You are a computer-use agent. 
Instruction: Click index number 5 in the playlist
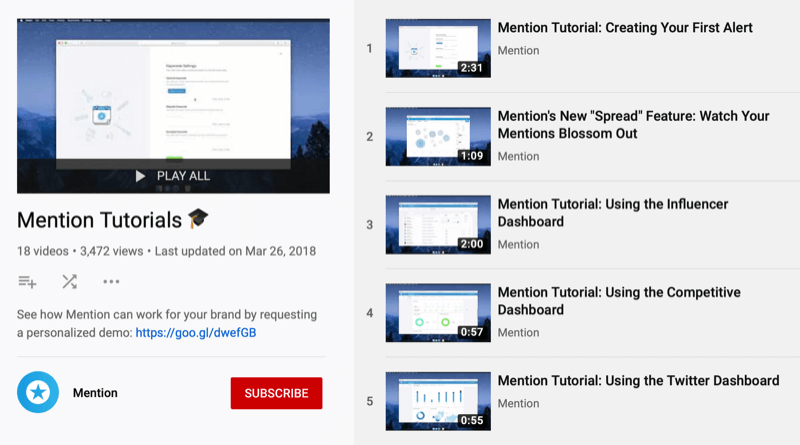(x=369, y=402)
